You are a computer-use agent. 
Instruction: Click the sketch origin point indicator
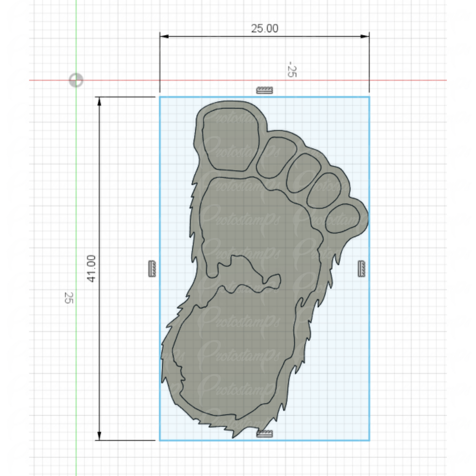[x=76, y=80]
